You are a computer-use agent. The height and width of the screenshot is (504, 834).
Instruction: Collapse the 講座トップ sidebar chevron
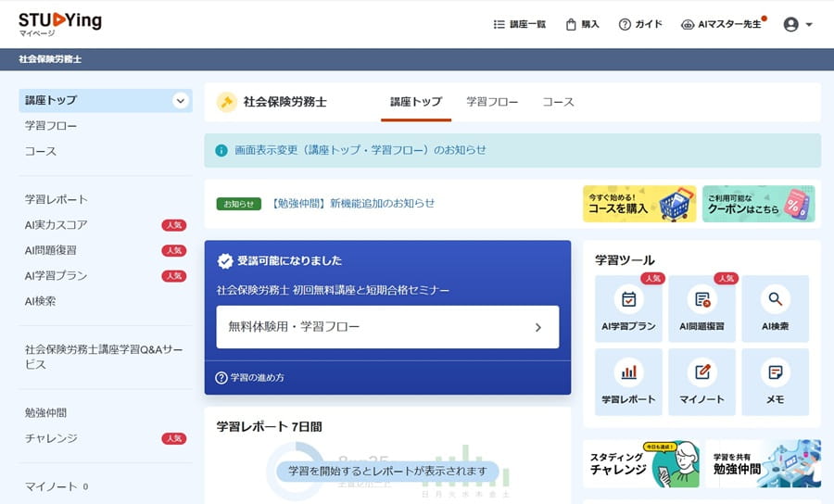[x=180, y=101]
